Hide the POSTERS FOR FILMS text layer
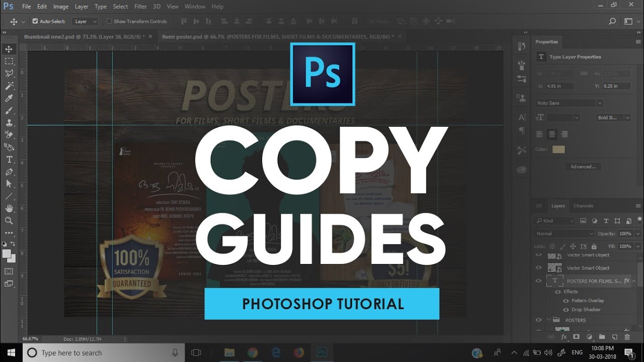 538,281
